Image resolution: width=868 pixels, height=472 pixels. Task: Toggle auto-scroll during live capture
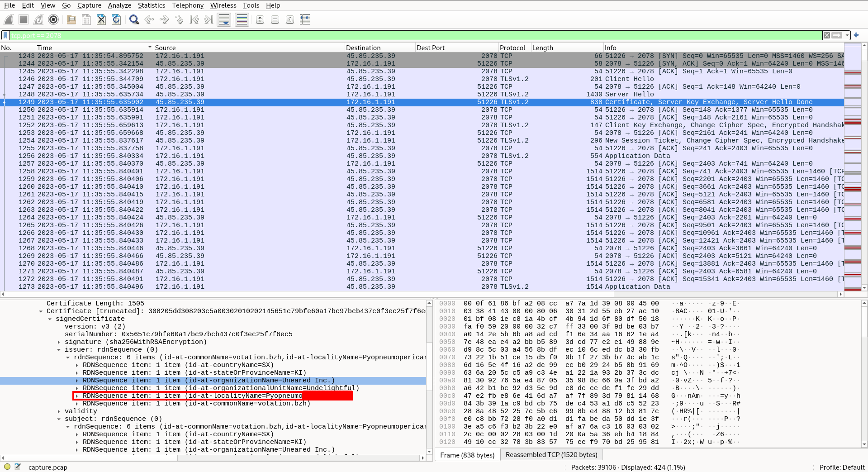click(x=224, y=19)
